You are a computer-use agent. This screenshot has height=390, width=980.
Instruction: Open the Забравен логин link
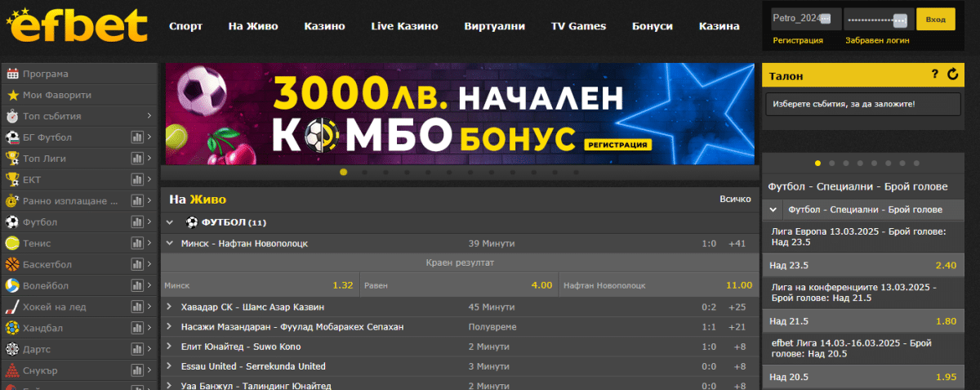coord(877,40)
